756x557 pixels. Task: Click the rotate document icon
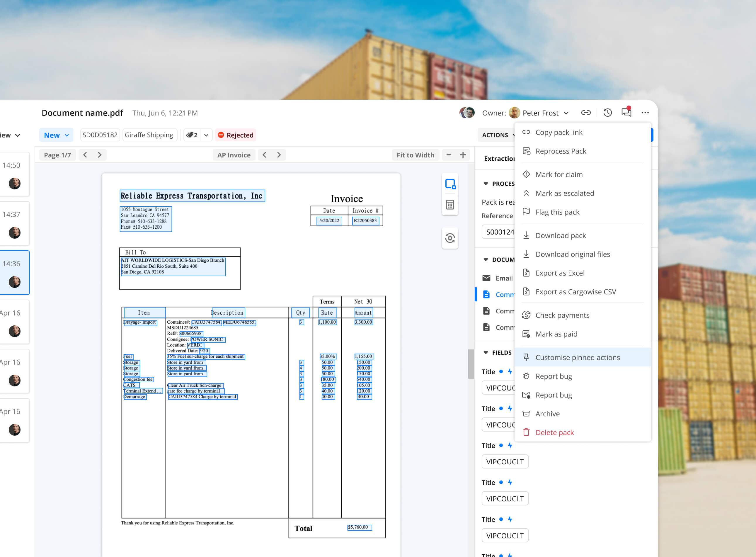[450, 238]
